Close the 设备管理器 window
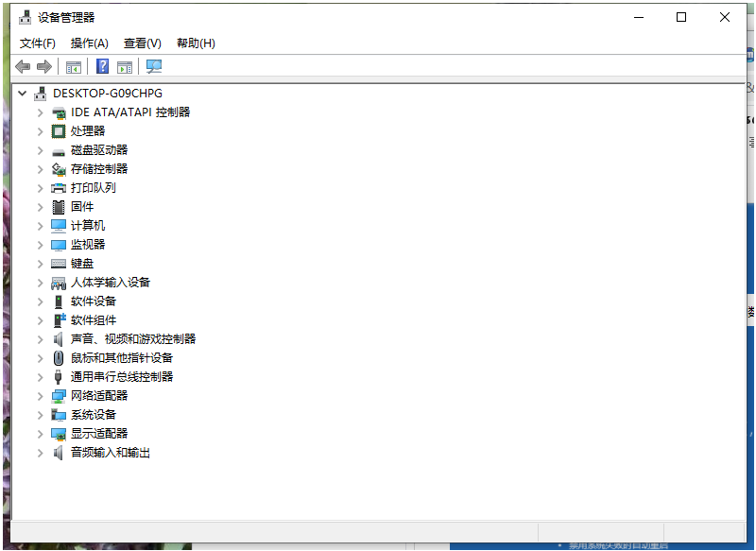756x551 pixels. click(724, 17)
